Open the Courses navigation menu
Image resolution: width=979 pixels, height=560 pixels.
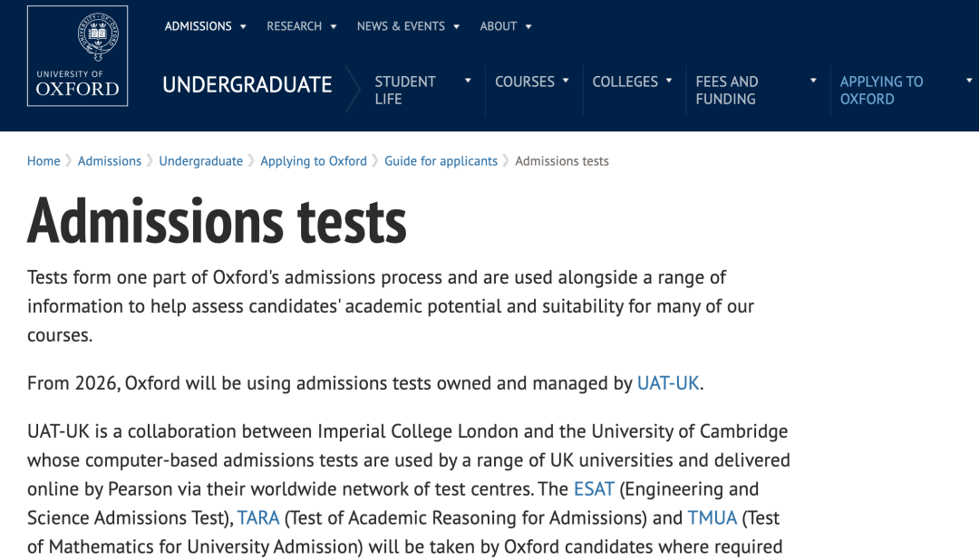525,82
